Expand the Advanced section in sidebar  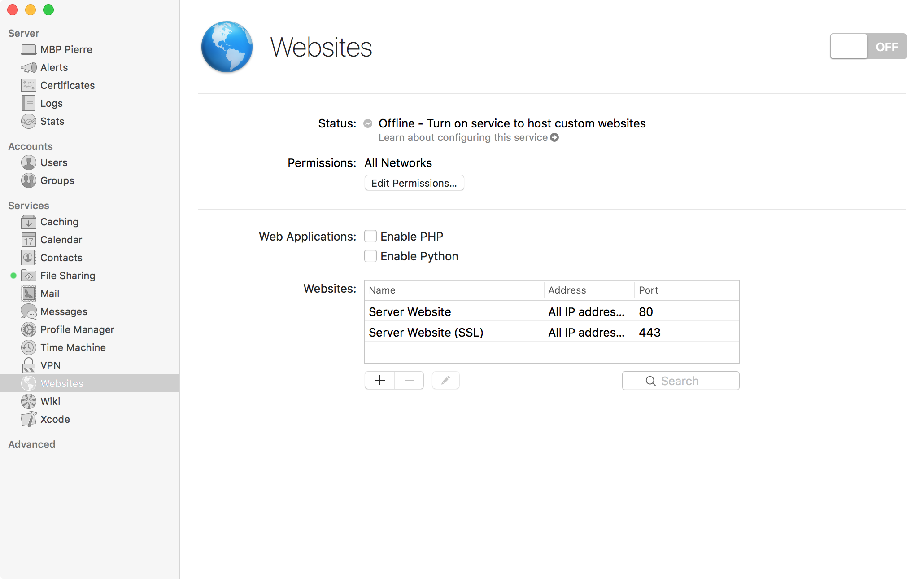click(x=31, y=444)
